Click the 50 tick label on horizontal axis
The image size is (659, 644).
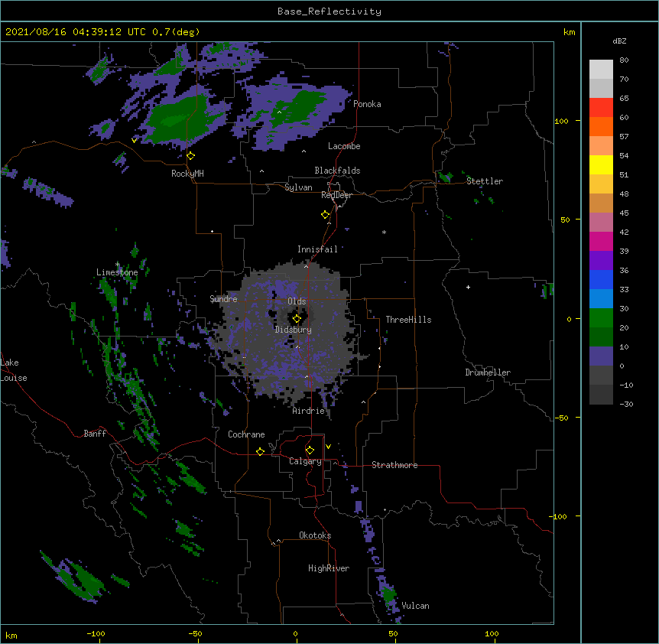[393, 633]
